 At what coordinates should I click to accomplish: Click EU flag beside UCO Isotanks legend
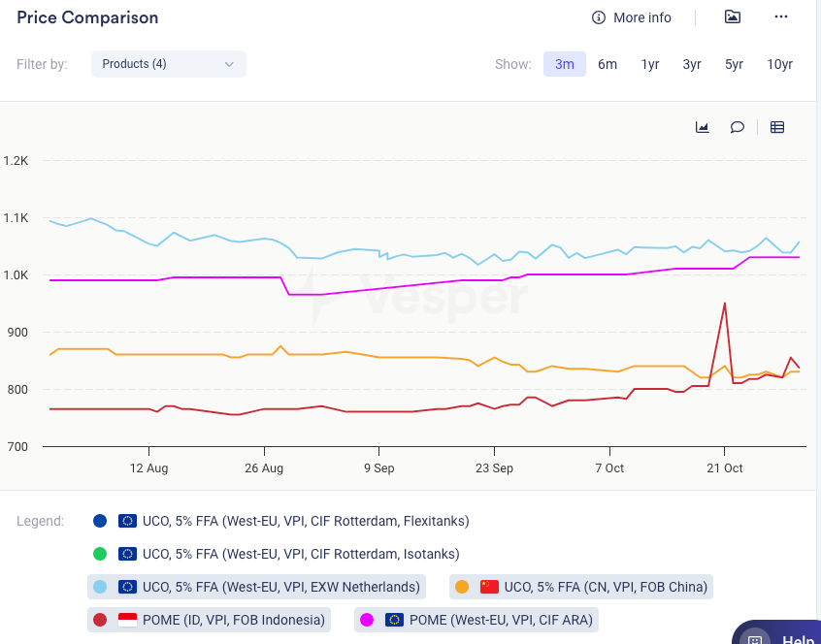point(127,554)
